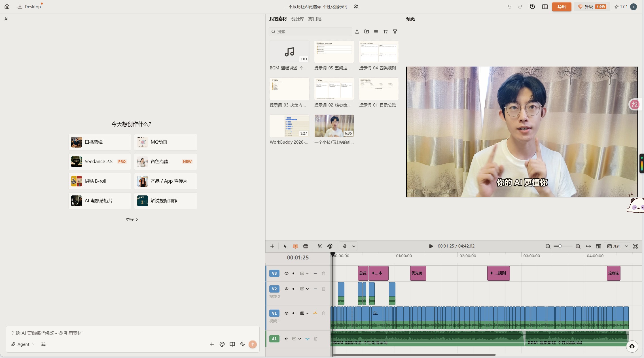Mute the V1 track audio
The width and height of the screenshot is (644, 358).
(294, 313)
